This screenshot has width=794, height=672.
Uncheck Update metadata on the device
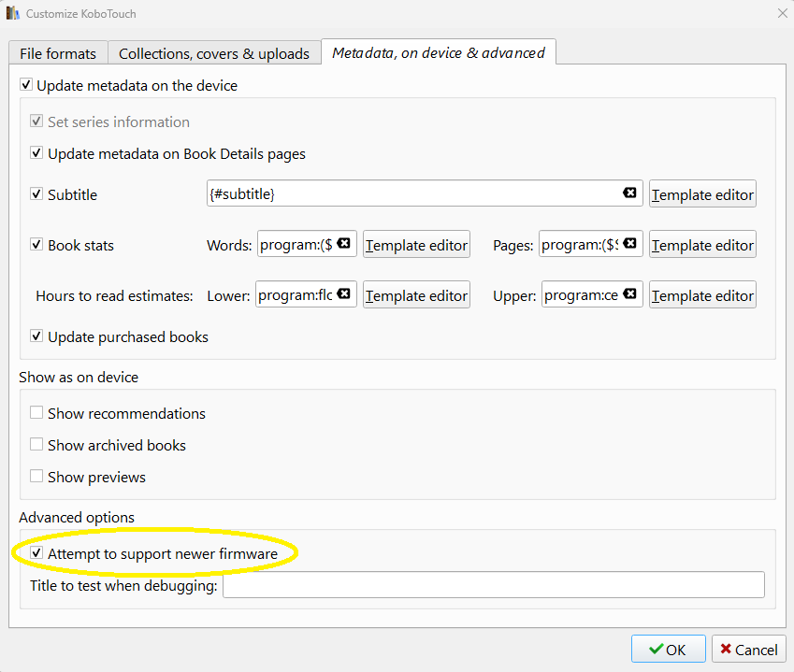[x=26, y=84]
